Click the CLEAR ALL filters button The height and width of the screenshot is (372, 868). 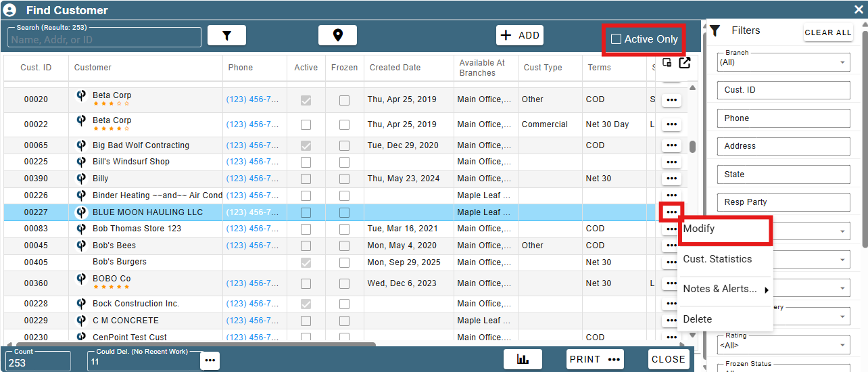pos(828,32)
